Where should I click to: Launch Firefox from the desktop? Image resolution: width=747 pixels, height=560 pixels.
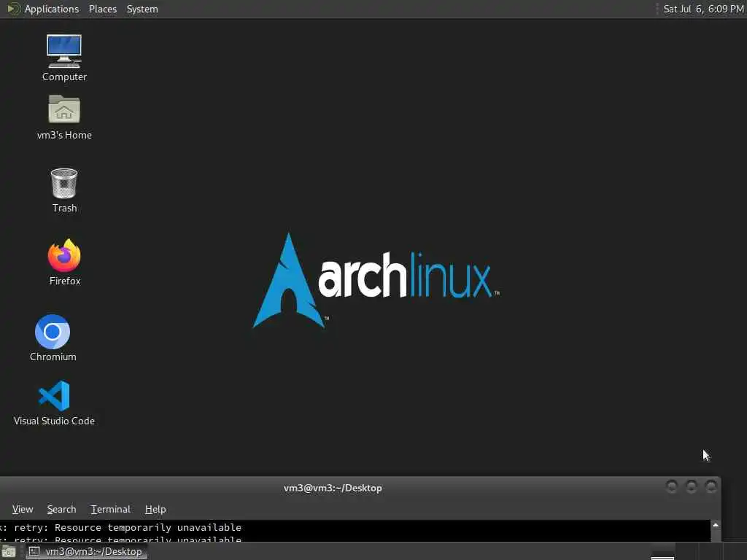coord(64,262)
